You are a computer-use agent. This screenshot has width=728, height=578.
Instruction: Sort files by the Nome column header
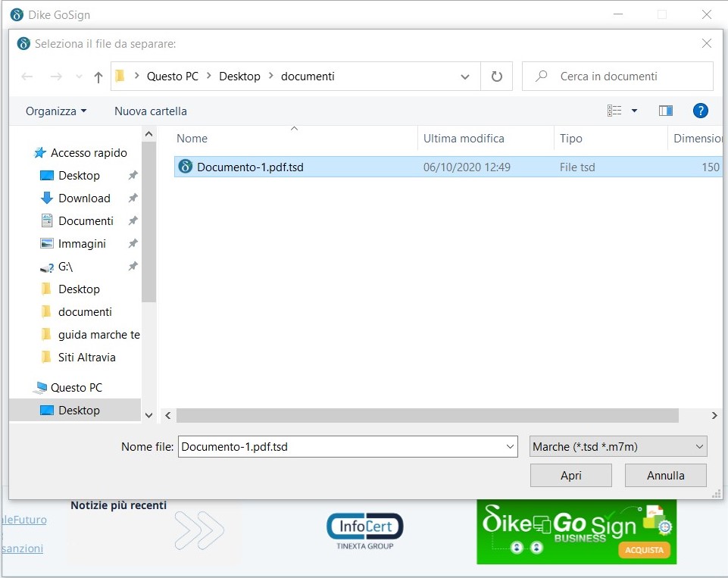(x=192, y=139)
